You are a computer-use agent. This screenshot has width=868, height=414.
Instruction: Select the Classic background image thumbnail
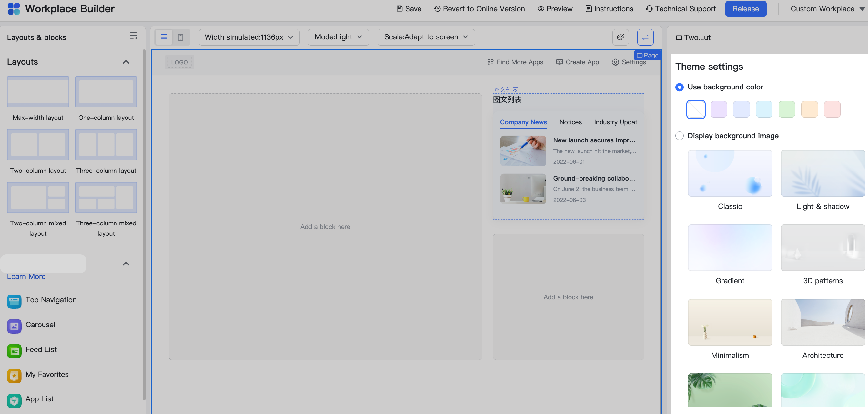pos(730,173)
